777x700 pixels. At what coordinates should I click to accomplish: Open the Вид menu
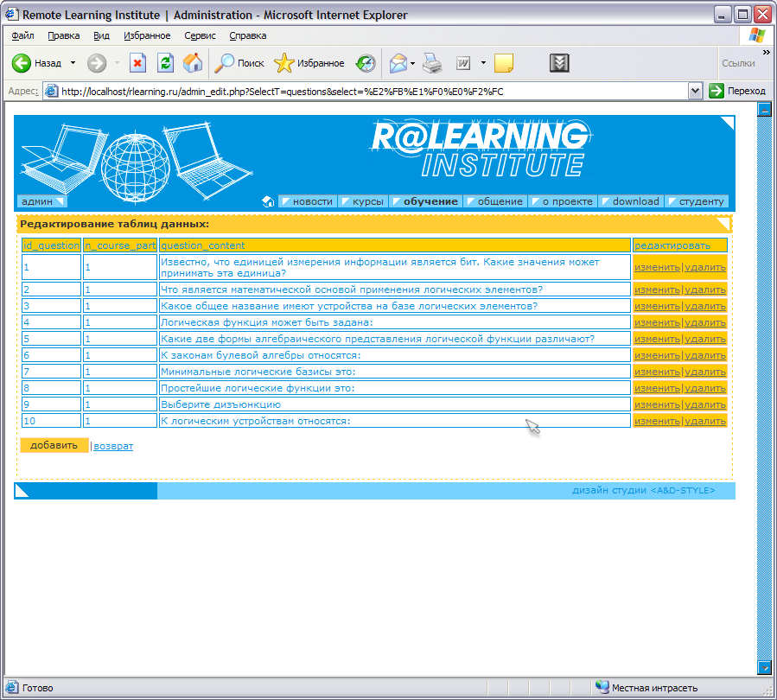tap(101, 35)
